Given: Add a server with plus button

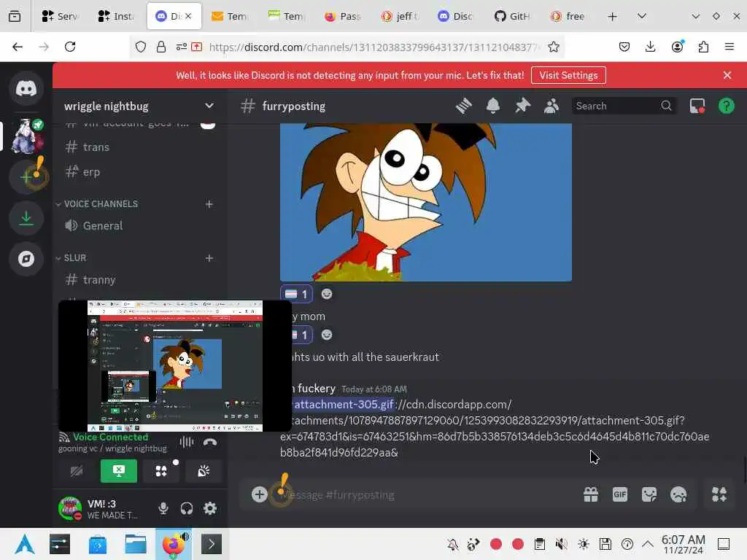Looking at the screenshot, I should (26, 177).
